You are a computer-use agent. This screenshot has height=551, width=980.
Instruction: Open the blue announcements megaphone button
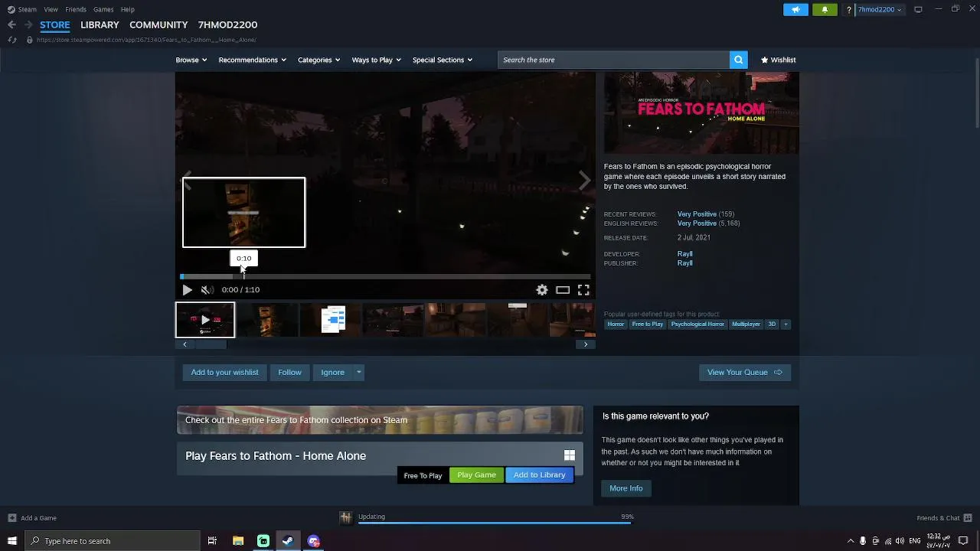point(795,9)
